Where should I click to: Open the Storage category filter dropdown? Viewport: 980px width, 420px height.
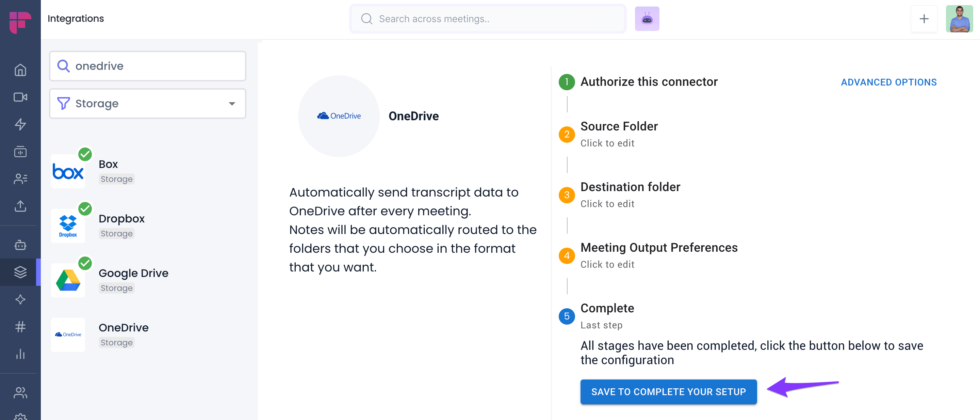(148, 104)
